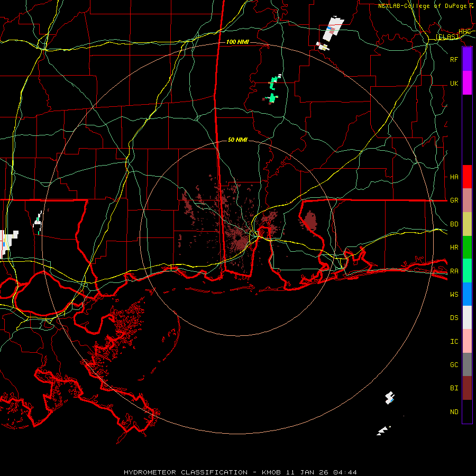Click the light green RA legend swatch
The width and height of the screenshot is (476, 476).
[467, 270]
